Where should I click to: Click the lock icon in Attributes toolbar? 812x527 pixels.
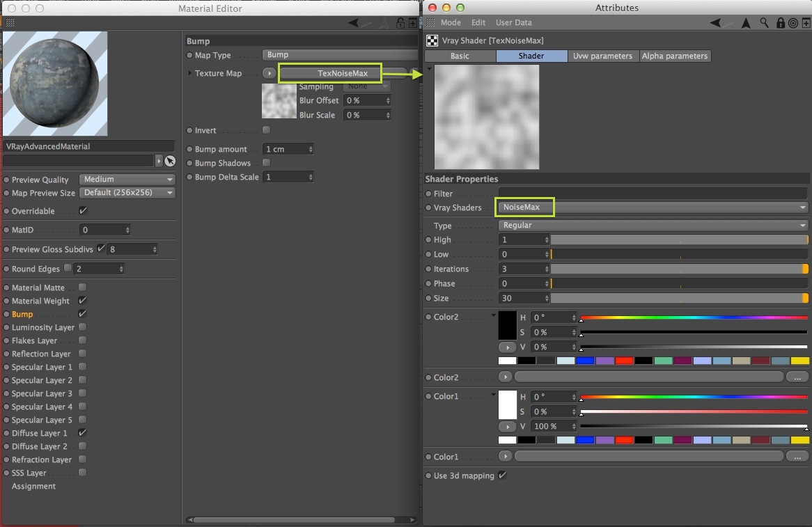pos(781,23)
